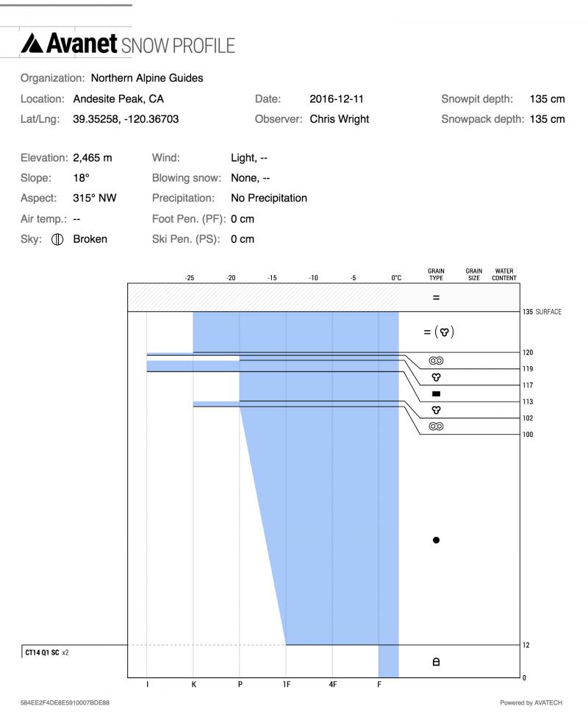Click the black dot rounded grains symbol
Viewport: 588px width, 720px height.
[436, 540]
